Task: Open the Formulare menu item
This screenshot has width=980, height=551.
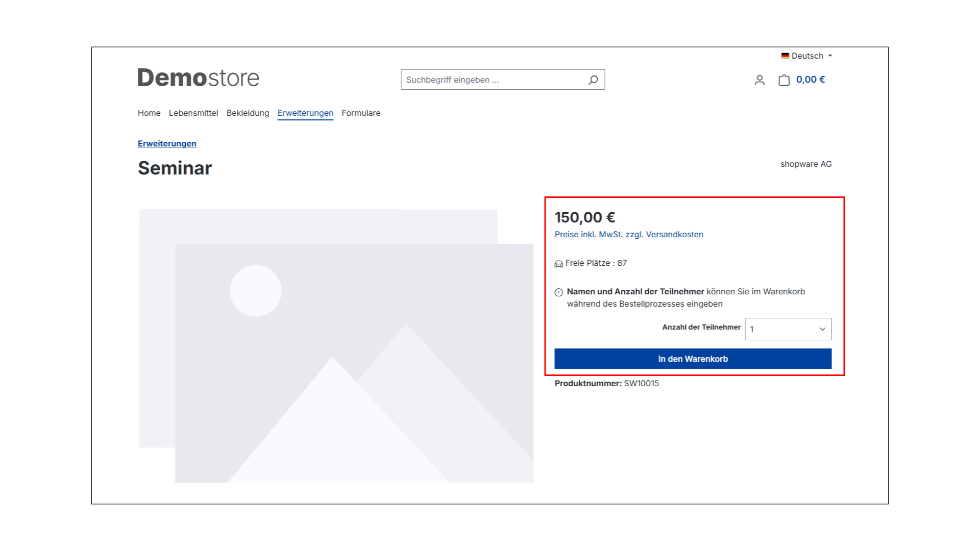Action: pos(361,113)
